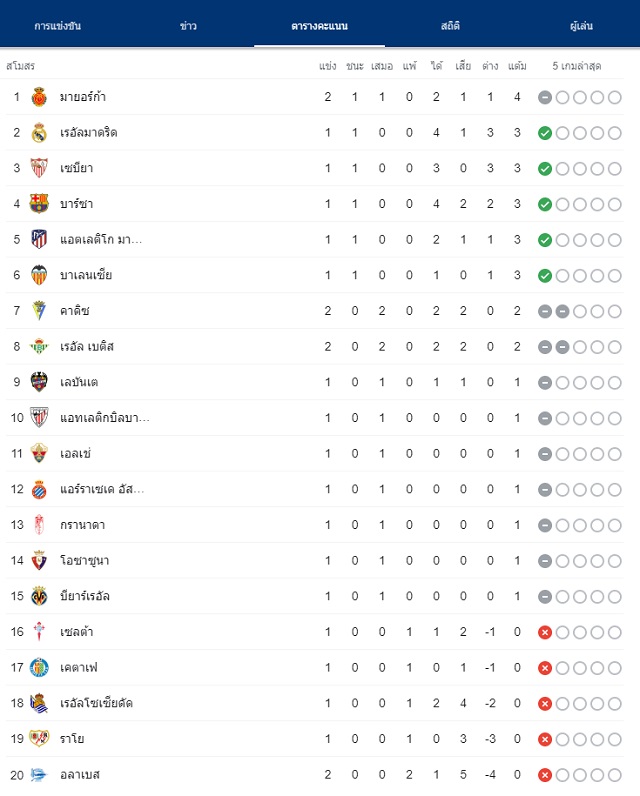This screenshot has height=796, width=640.
Task: Click the Real Madrid club crest
Action: (39, 132)
